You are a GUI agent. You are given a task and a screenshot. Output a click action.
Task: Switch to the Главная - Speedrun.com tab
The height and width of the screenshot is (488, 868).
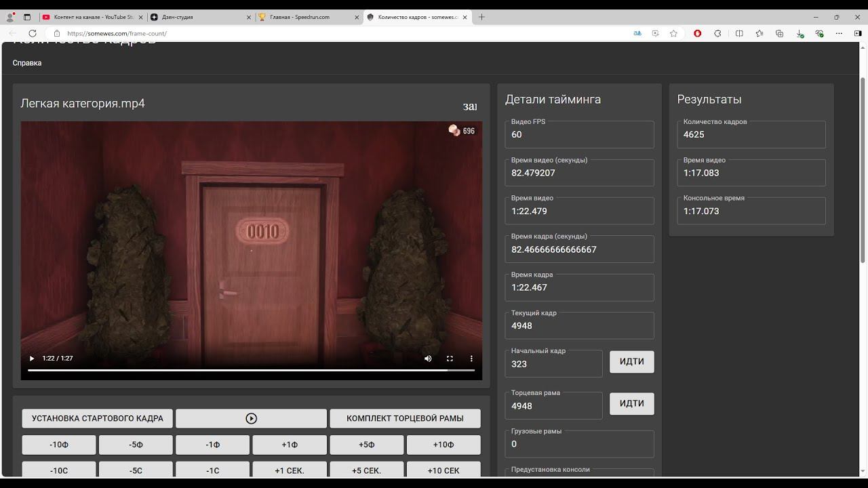[x=309, y=17]
